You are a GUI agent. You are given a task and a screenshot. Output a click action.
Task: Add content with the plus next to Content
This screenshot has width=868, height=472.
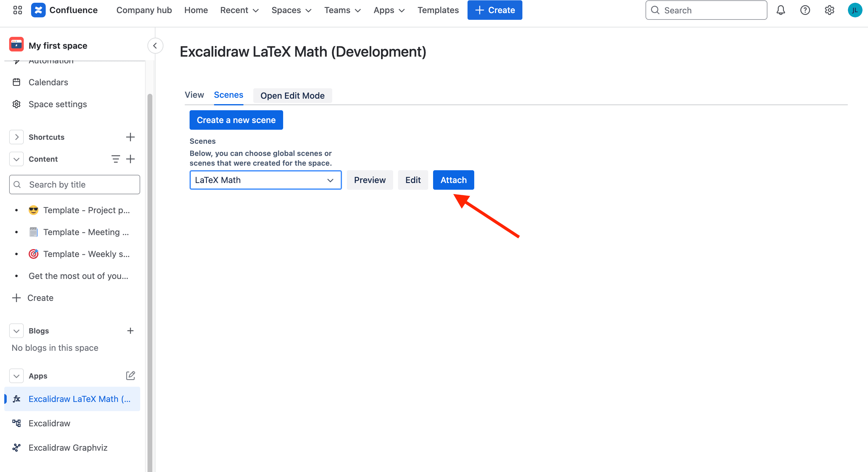[x=130, y=159]
